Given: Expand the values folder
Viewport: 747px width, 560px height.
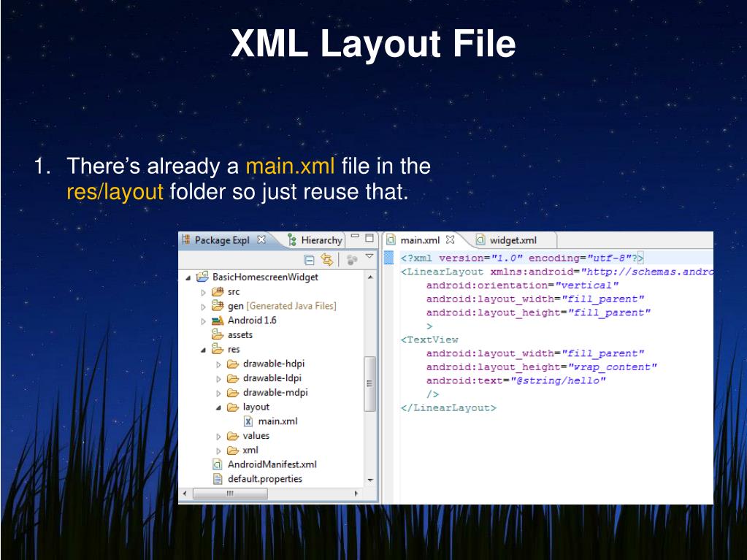Looking at the screenshot, I should tap(218, 436).
